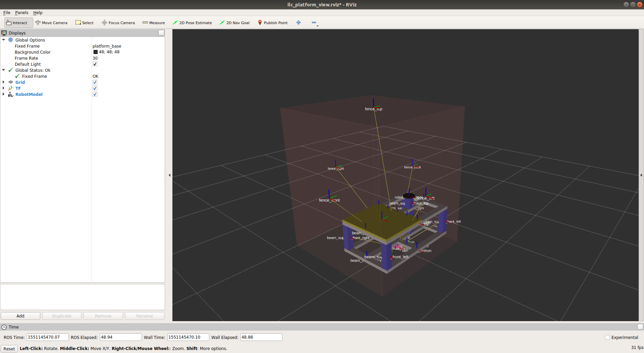Select the 2D Pose Estimate tool
Image resolution: width=644 pixels, height=353 pixels.
[192, 23]
